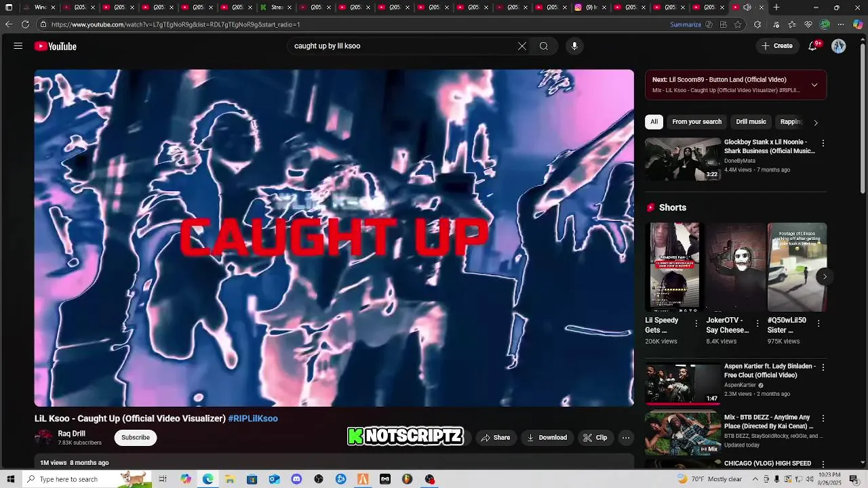Open the Glockboy Stank Shark Business thumbnail

coord(683,159)
